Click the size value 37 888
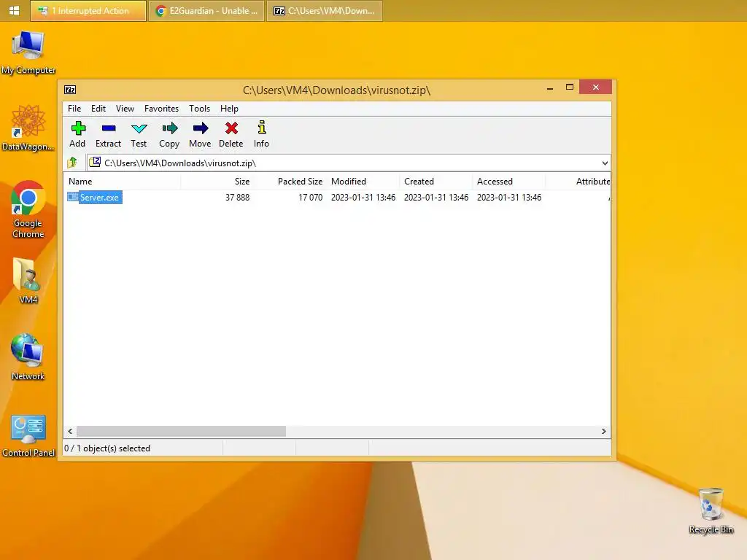The width and height of the screenshot is (747, 560). click(237, 197)
